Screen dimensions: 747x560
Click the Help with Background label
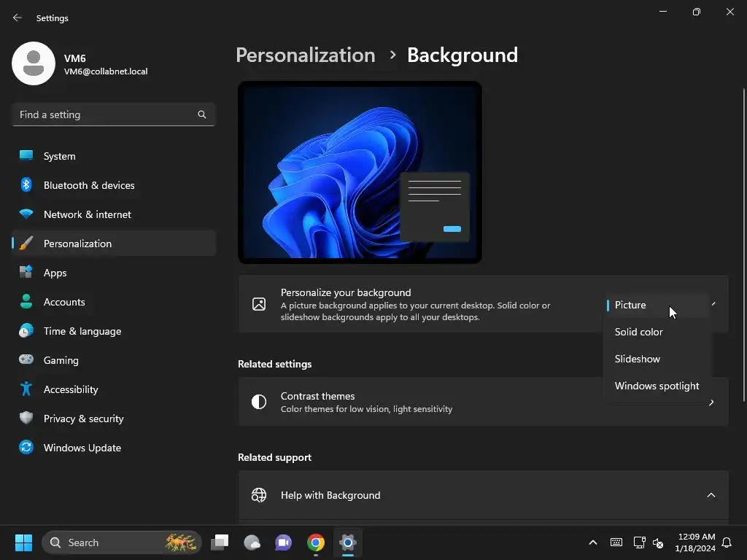(x=330, y=495)
